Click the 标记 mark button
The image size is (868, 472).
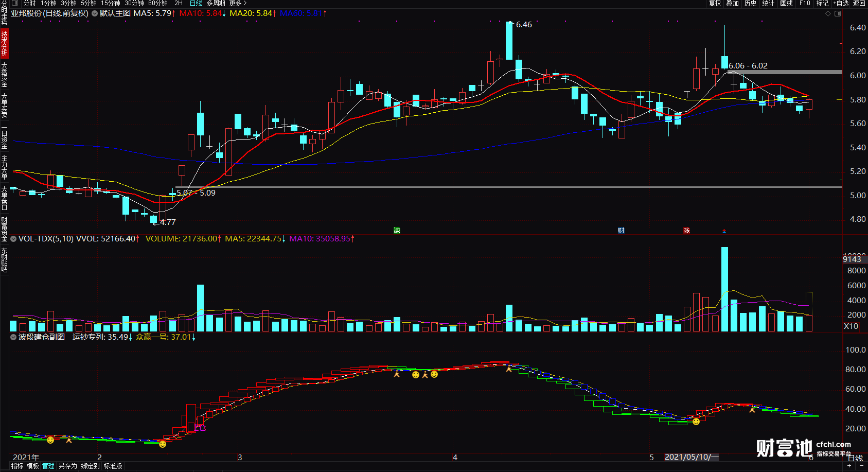coord(822,3)
